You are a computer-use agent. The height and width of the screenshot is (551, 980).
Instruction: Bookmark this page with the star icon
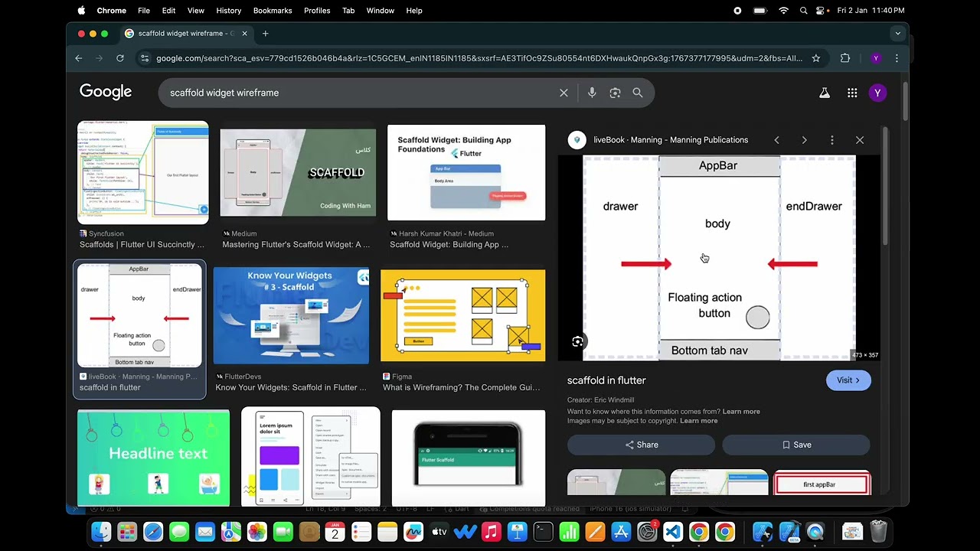click(816, 58)
